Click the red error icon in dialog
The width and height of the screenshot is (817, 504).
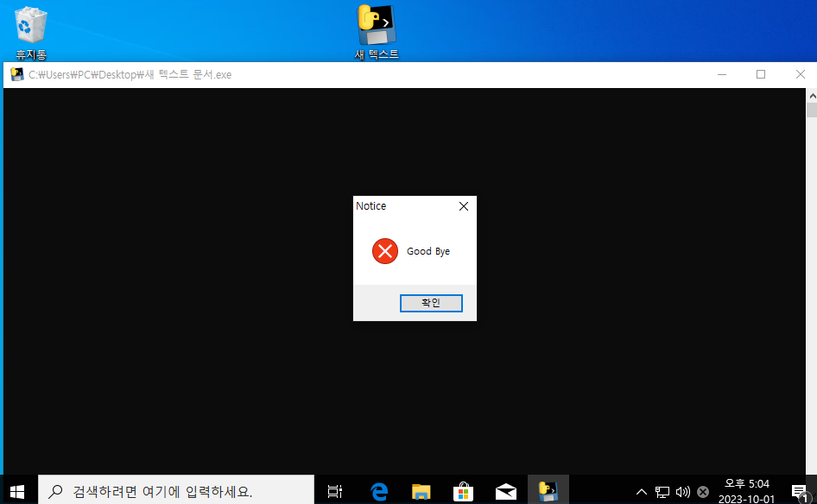(x=385, y=251)
